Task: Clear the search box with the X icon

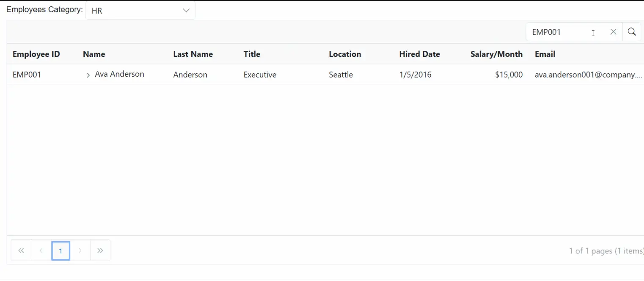Action: point(613,32)
